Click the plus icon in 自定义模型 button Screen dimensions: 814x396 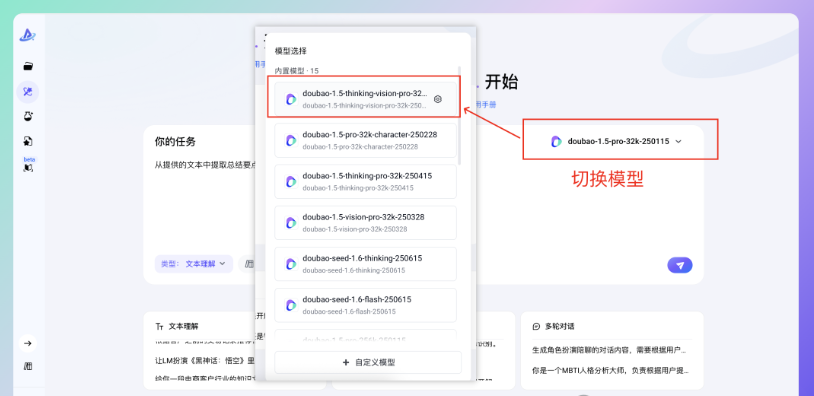(x=346, y=362)
